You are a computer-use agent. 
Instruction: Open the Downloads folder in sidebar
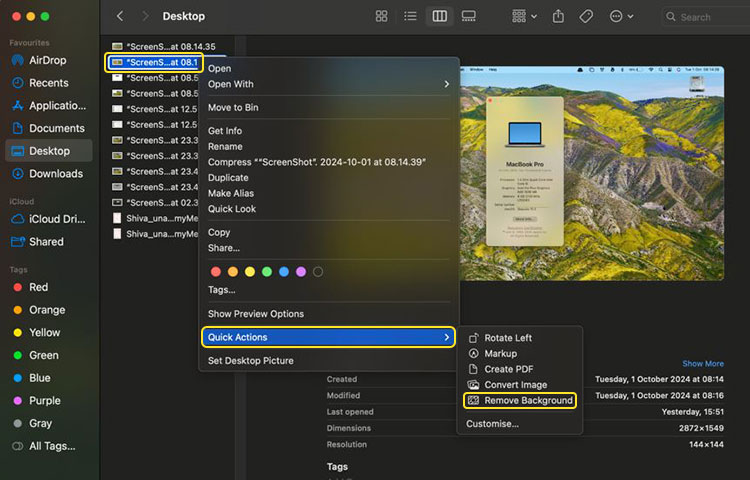click(55, 173)
